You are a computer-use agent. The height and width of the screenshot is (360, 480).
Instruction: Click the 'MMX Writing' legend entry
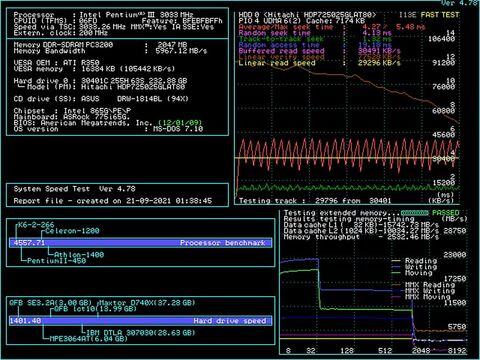click(x=423, y=291)
